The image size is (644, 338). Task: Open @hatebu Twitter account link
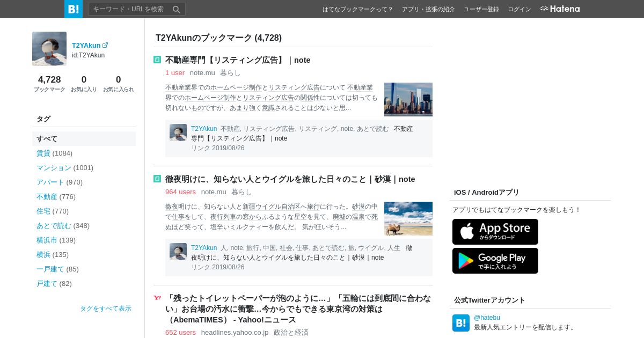pos(487,318)
